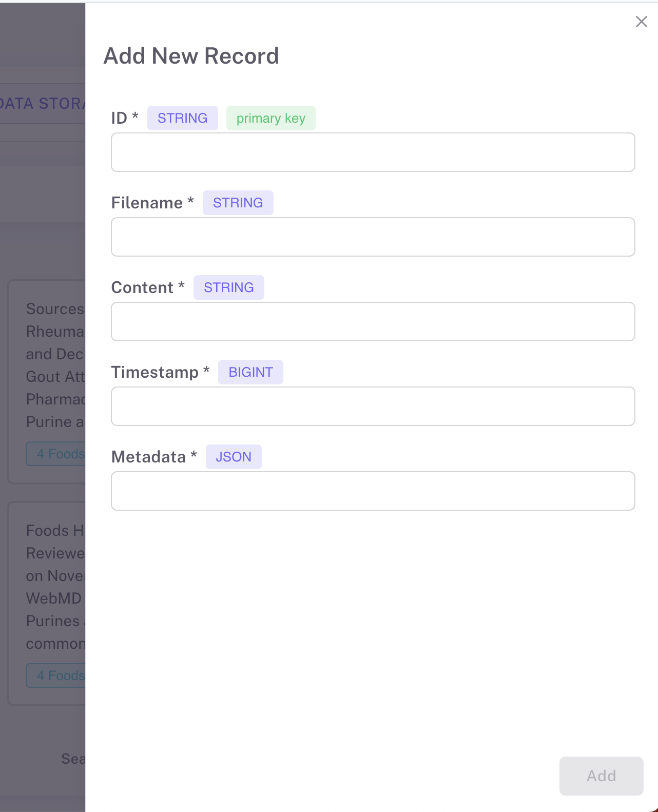Focus the Filename input box
The height and width of the screenshot is (812, 658).
tap(373, 237)
